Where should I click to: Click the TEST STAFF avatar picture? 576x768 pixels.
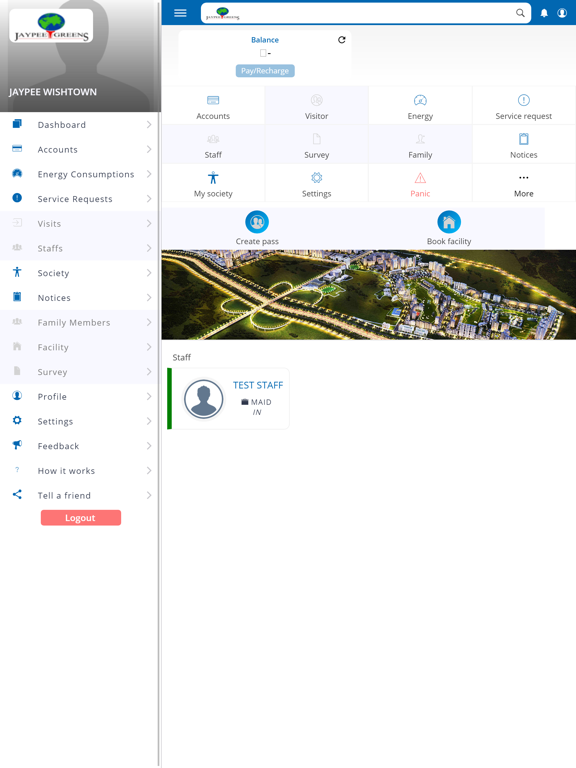point(204,399)
